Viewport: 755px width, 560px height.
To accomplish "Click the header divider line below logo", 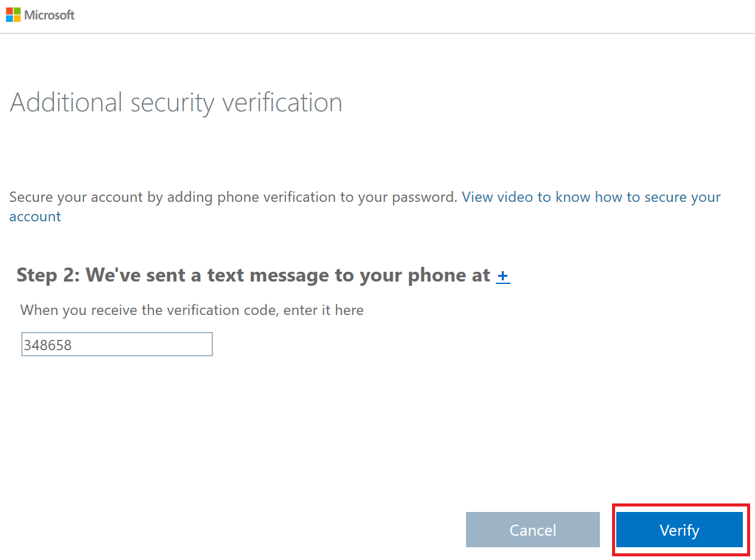I will pyautogui.click(x=377, y=33).
